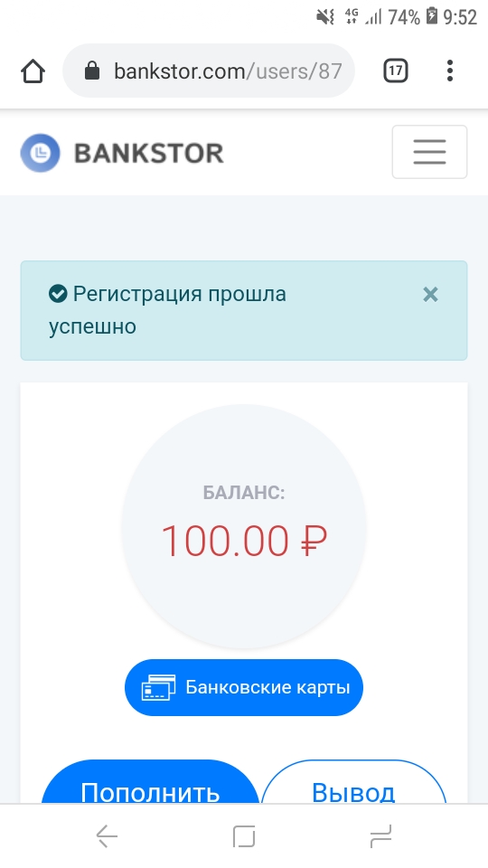
Task: Tap the muted sound status icon
Action: pos(325,17)
